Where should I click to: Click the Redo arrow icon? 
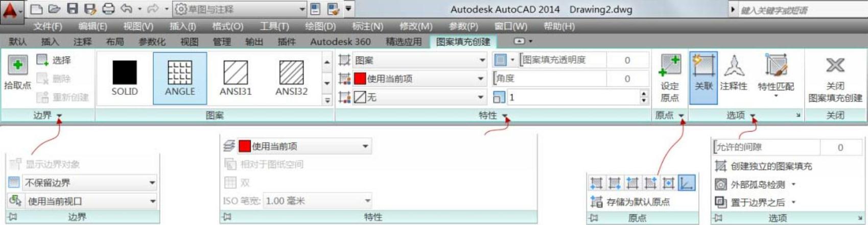click(x=153, y=9)
